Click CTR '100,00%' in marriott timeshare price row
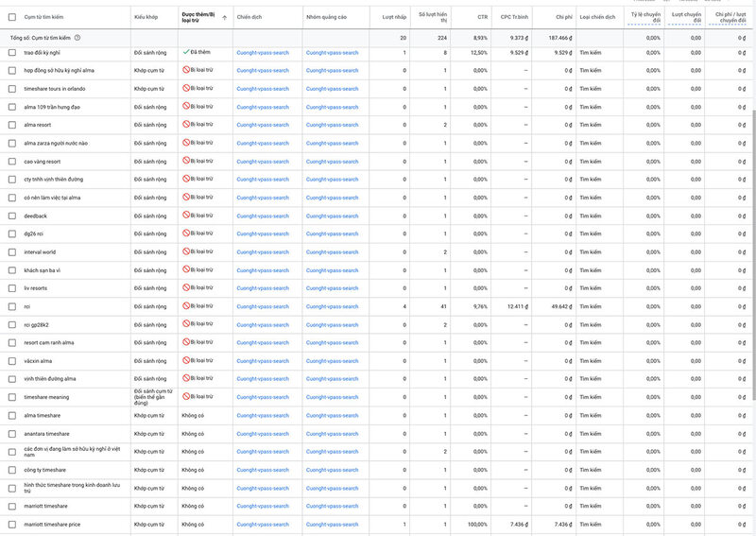This screenshot has height=536, width=756. coord(477,525)
